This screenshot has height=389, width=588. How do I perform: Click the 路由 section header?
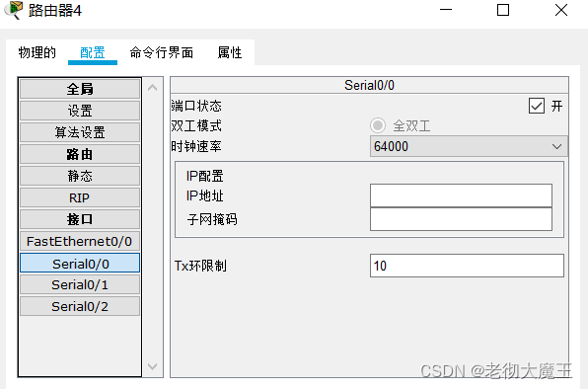pyautogui.click(x=80, y=154)
